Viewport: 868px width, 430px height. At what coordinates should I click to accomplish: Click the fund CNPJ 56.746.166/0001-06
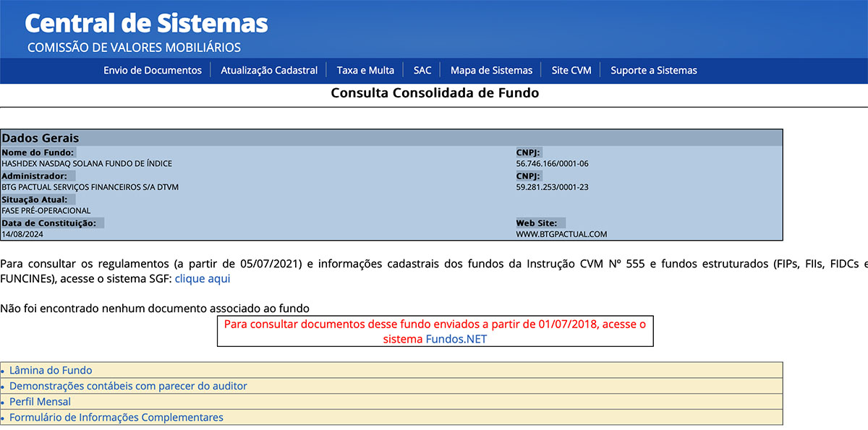(x=552, y=163)
